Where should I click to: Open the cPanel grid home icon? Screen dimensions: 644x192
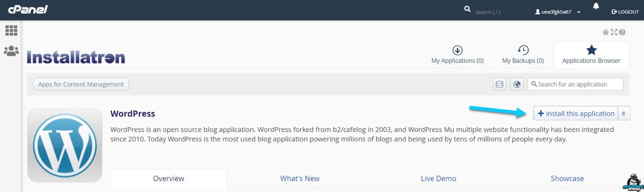pos(11,30)
